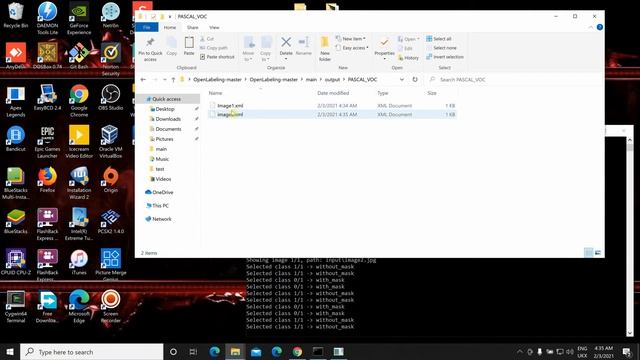Open Documents in navigation pane

(168, 129)
